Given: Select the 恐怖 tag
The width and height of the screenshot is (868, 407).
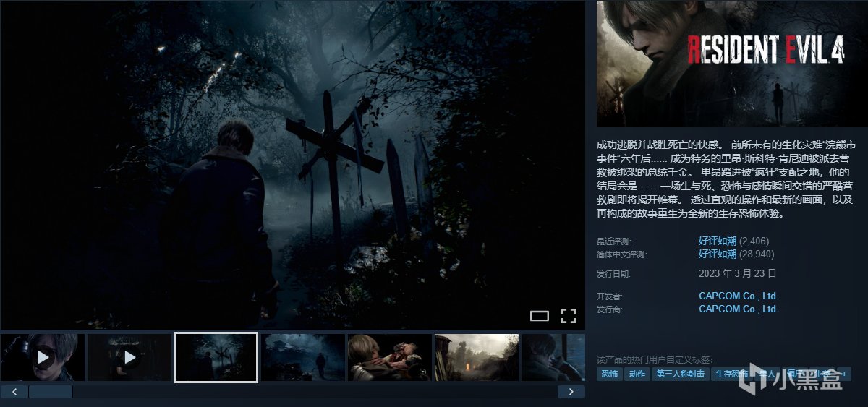Looking at the screenshot, I should (609, 374).
